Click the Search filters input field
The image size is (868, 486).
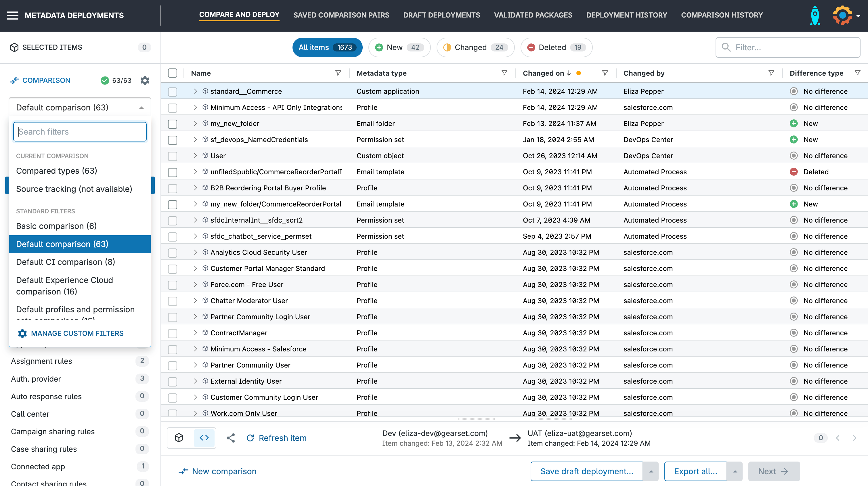(80, 132)
